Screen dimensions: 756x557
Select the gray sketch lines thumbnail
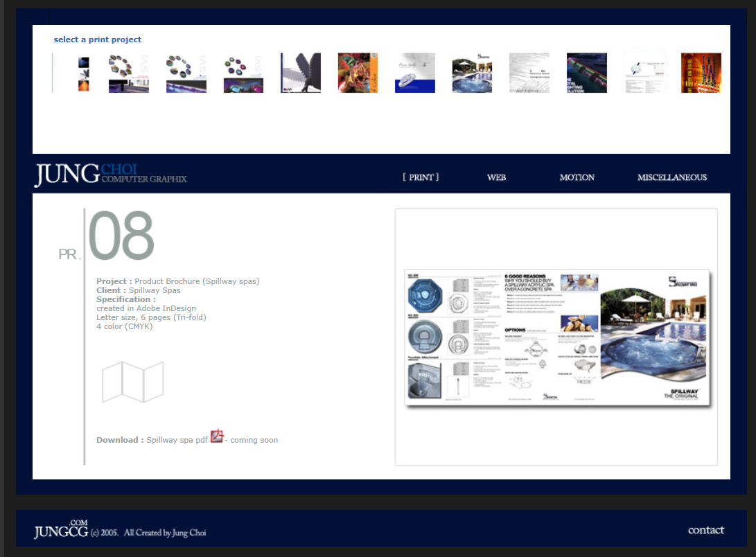(529, 73)
